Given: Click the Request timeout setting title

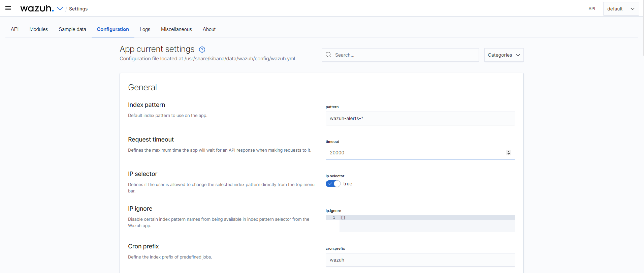Looking at the screenshot, I should point(151,140).
